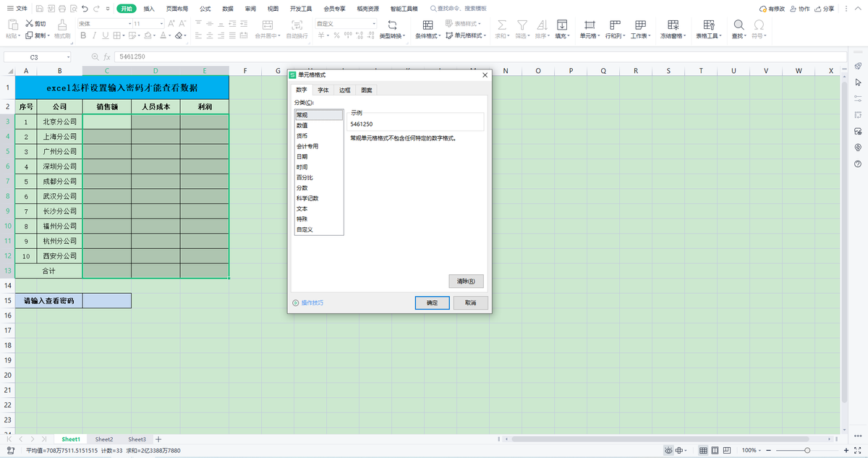Decrease font size with the A- icon
Viewport: 868px width, 458px height.
pyautogui.click(x=183, y=24)
